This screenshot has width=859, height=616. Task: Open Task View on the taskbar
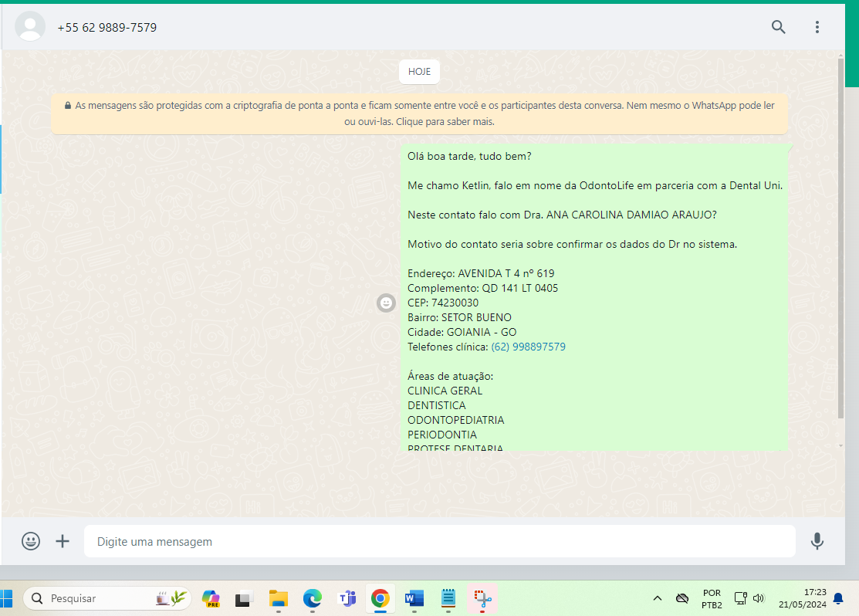pyautogui.click(x=244, y=599)
